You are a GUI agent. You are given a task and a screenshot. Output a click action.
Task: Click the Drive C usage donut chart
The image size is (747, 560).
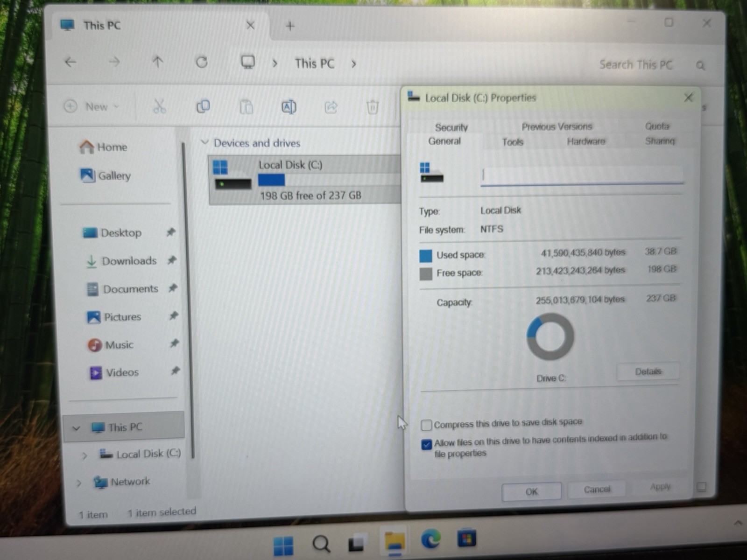(550, 336)
